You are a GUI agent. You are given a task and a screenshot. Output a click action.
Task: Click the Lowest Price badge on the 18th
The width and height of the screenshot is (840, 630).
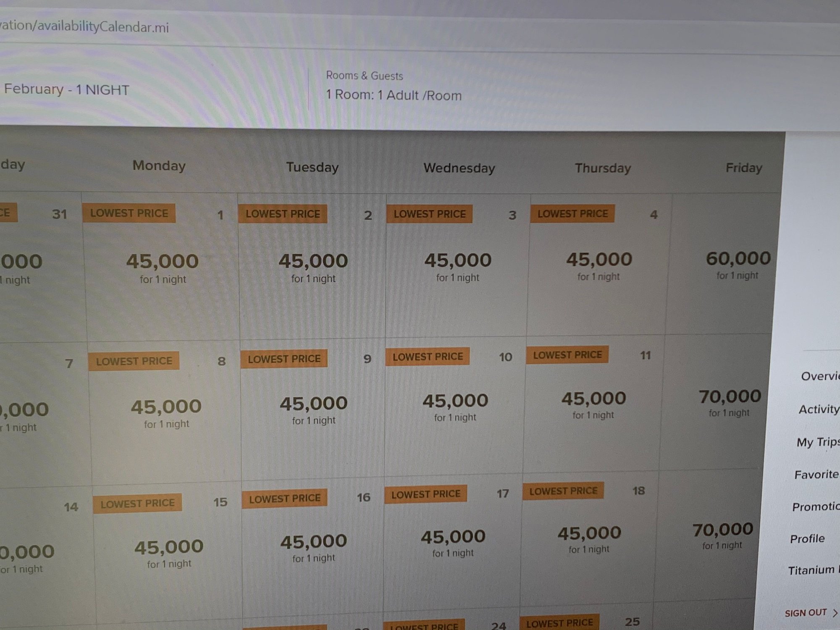pyautogui.click(x=563, y=491)
